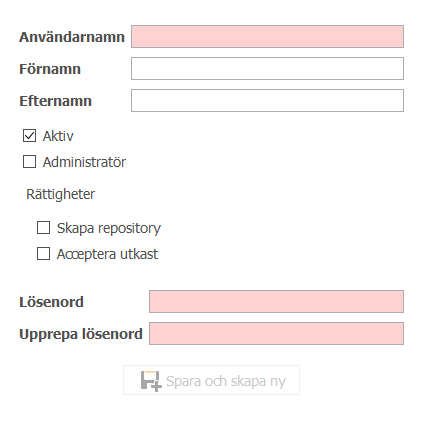Focus the Användarnamn input field
This screenshot has height=423, width=429.
pos(267,36)
